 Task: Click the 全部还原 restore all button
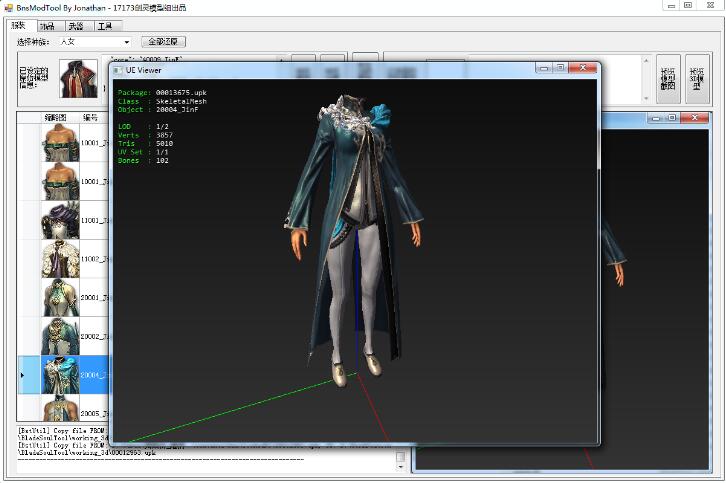163,42
